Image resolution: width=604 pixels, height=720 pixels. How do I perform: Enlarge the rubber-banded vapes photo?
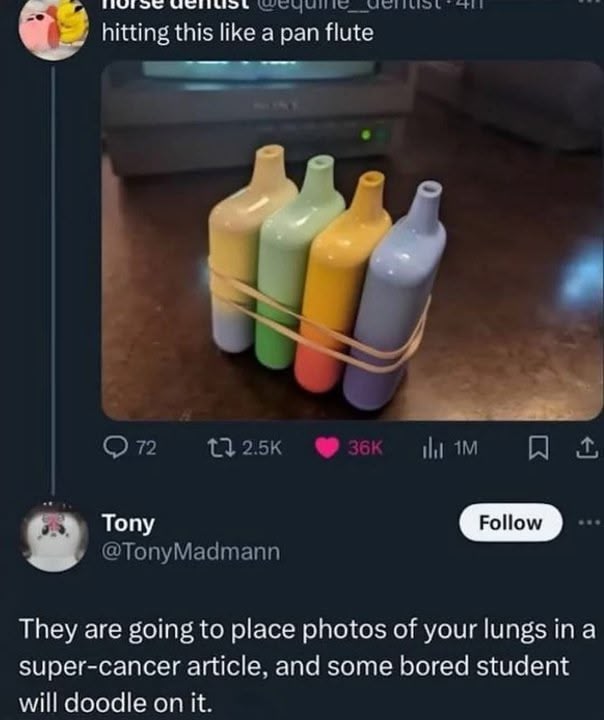point(352,240)
